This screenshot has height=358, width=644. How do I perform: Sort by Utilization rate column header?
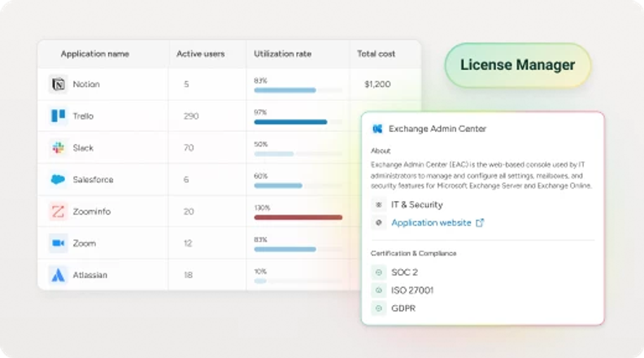[x=283, y=54]
